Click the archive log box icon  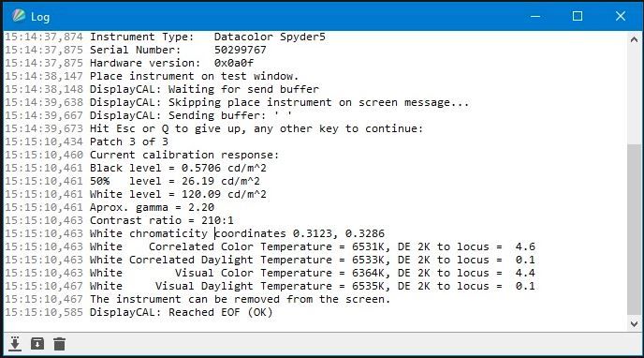37,344
